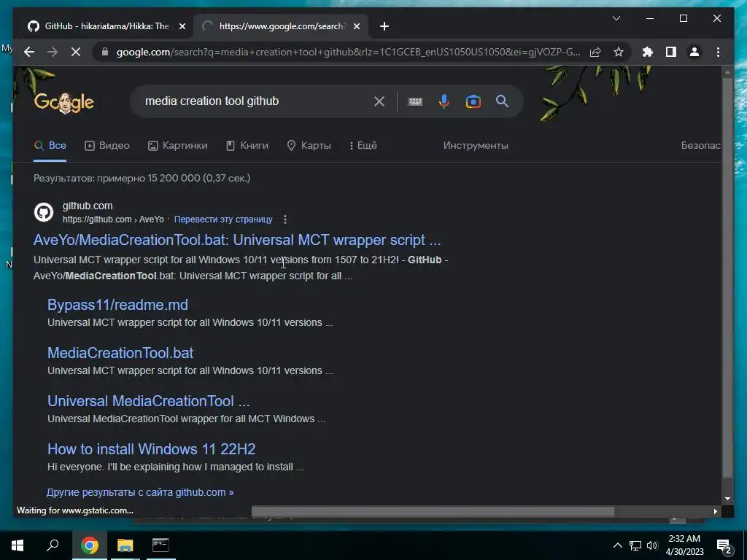Open the on-screen keyboard input tool
Screen dimensions: 747x560
pyautogui.click(x=415, y=101)
